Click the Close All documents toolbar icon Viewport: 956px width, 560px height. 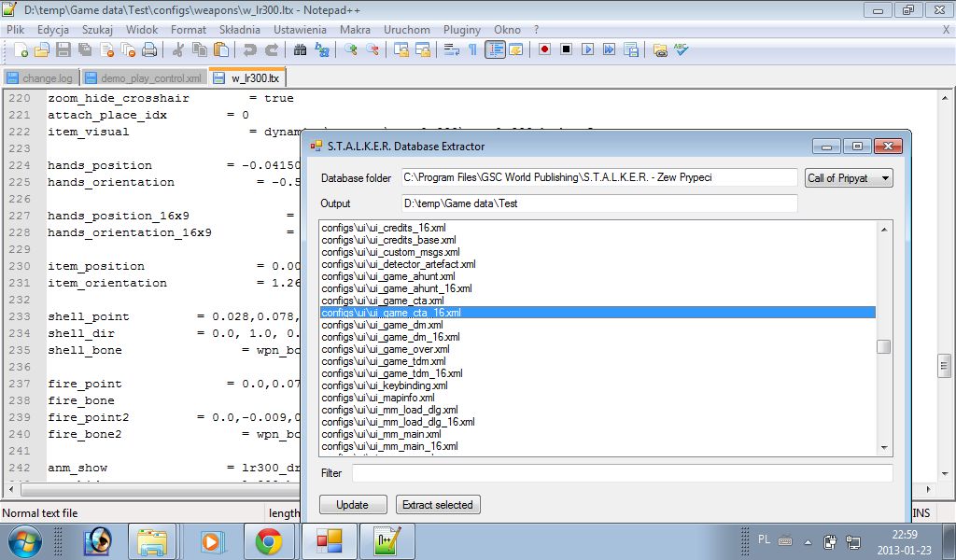(128, 50)
